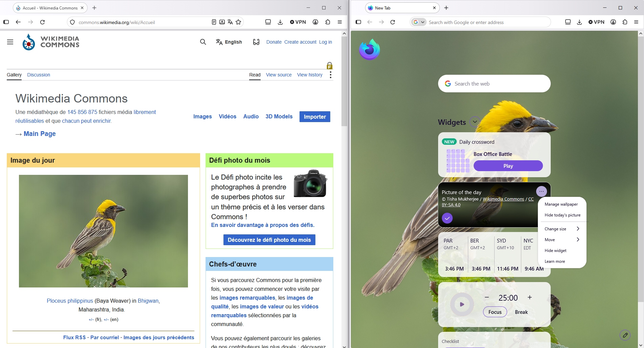Open the Main Page link
This screenshot has width=644, height=348.
pos(40,134)
